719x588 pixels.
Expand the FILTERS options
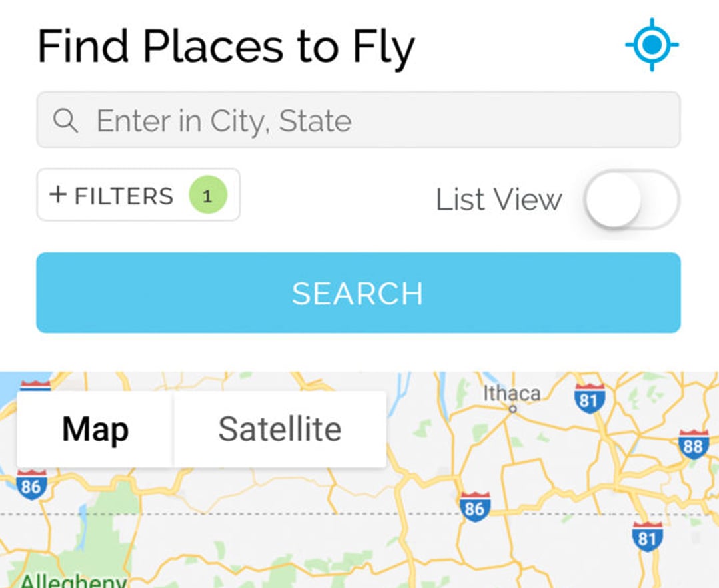(138, 194)
